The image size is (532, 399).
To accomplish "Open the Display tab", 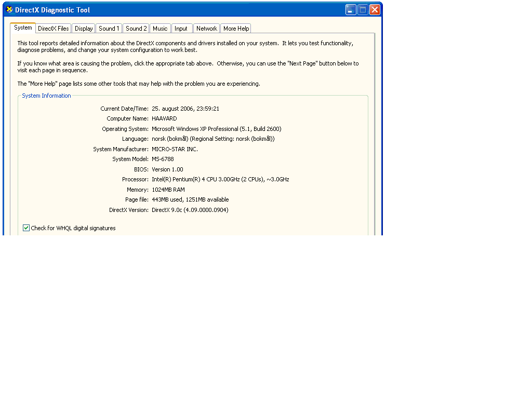I will 84,29.
